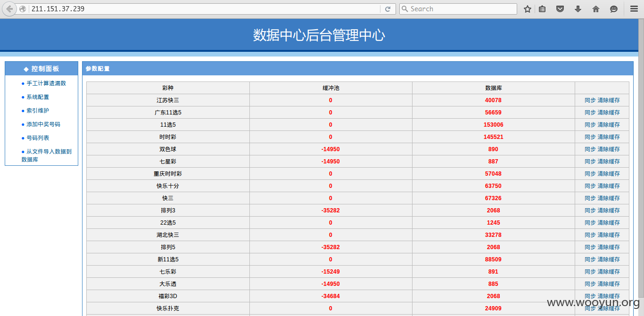
Task: Click the 数据库 column header
Action: pos(494,88)
